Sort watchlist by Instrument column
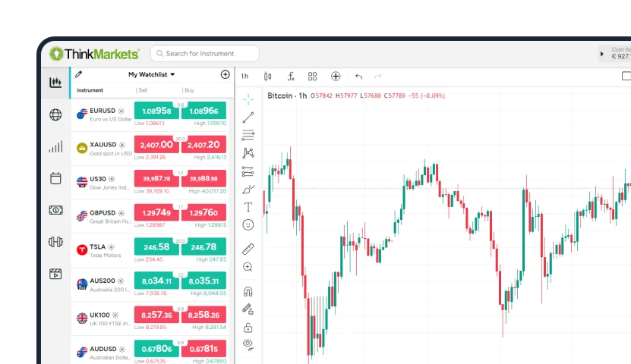631x364 pixels. 90,90
